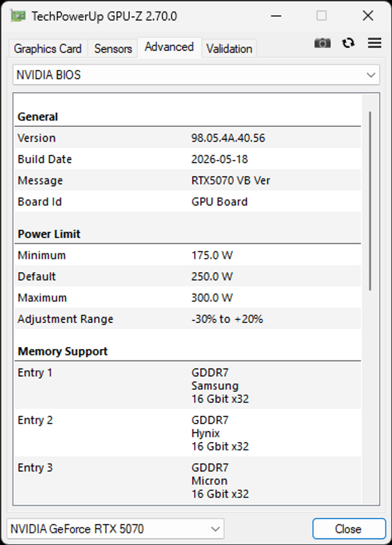This screenshot has width=392, height=545.
Task: Click the General section header
Action: coord(38,116)
